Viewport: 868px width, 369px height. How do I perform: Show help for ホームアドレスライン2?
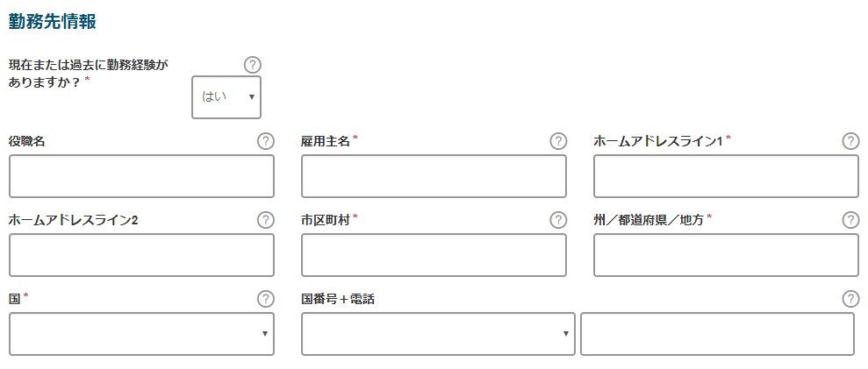(265, 220)
